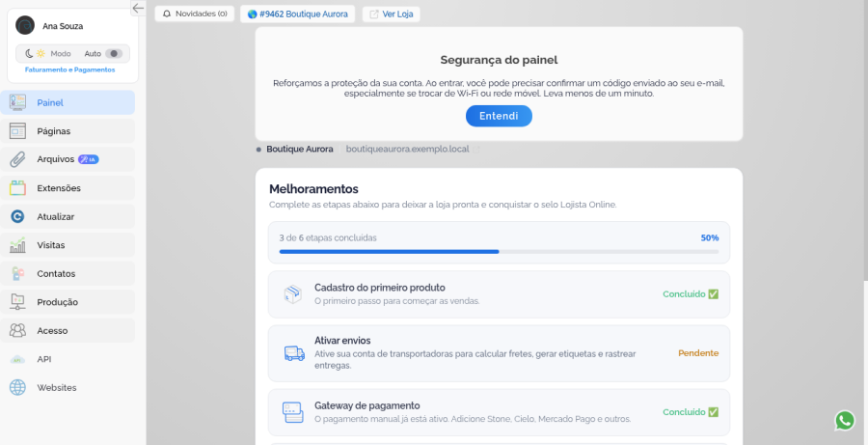868x445 pixels.
Task: Click the product box icon
Action: pyautogui.click(x=293, y=294)
